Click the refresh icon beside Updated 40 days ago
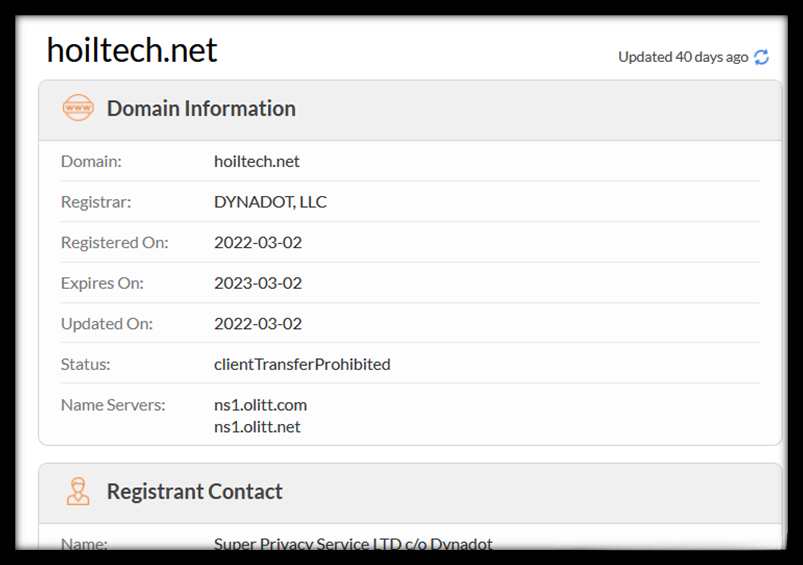 pos(762,57)
